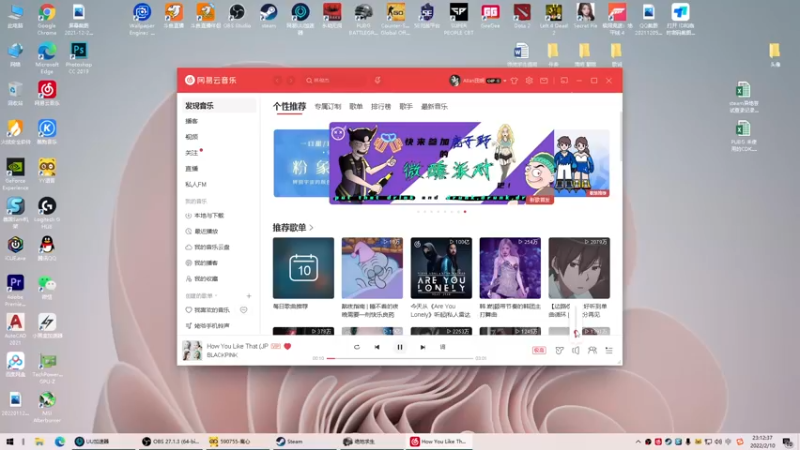Collapse the 创建的歌单 section
The width and height of the screenshot is (800, 450).
(201, 296)
